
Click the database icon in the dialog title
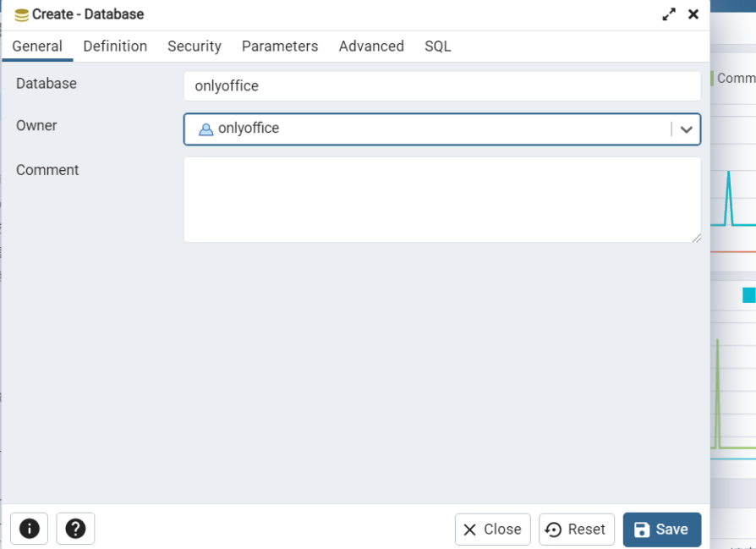coord(21,15)
